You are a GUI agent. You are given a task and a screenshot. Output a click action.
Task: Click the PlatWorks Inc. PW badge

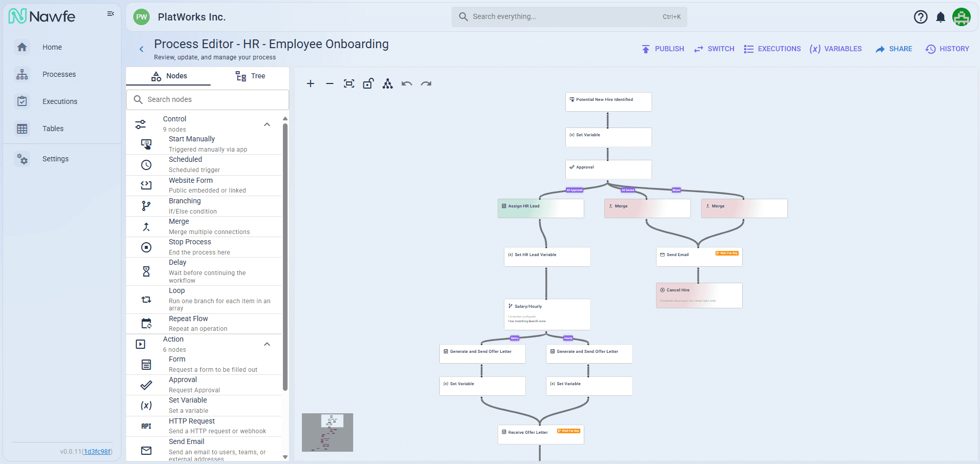pos(141,17)
